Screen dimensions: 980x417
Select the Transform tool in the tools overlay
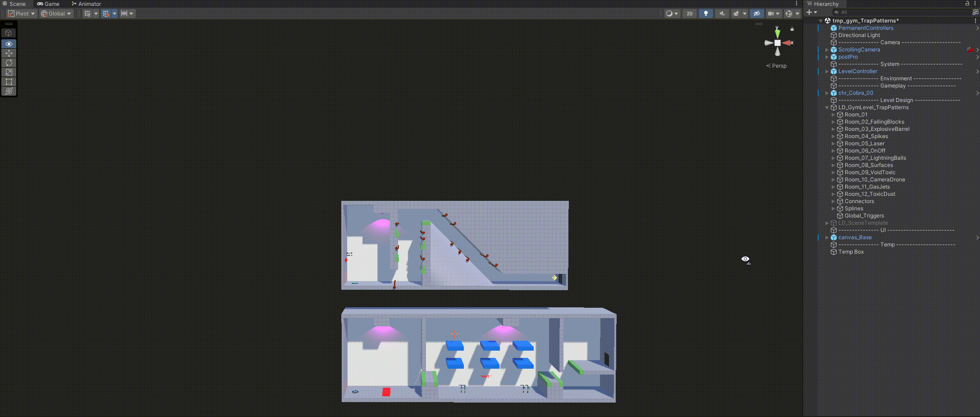(x=9, y=91)
